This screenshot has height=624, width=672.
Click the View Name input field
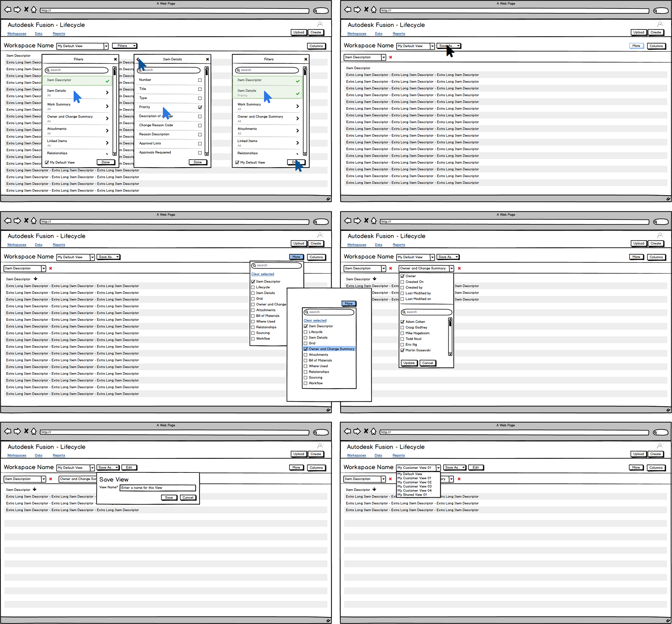[157, 488]
